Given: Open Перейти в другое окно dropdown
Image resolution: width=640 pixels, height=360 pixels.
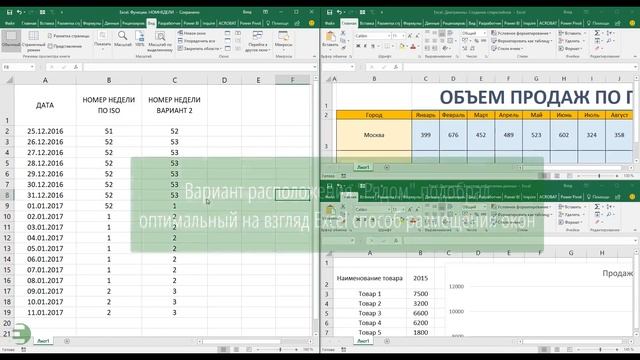Looking at the screenshot, I should coord(257,41).
